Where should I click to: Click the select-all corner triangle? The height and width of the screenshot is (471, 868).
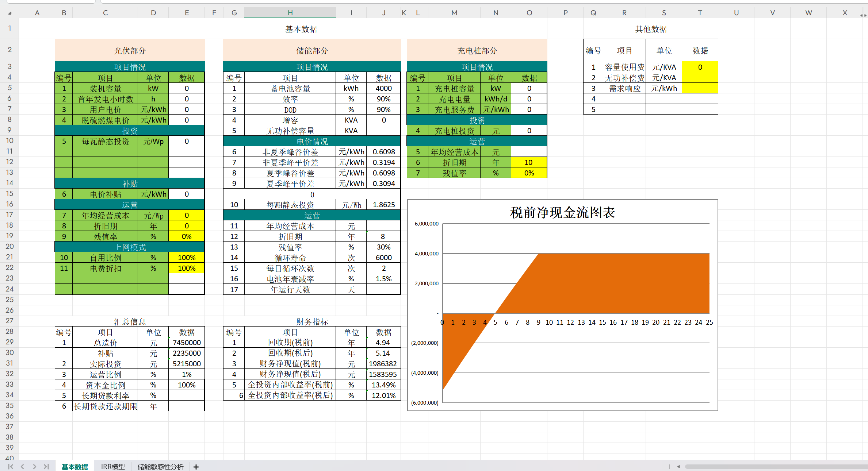[x=10, y=13]
